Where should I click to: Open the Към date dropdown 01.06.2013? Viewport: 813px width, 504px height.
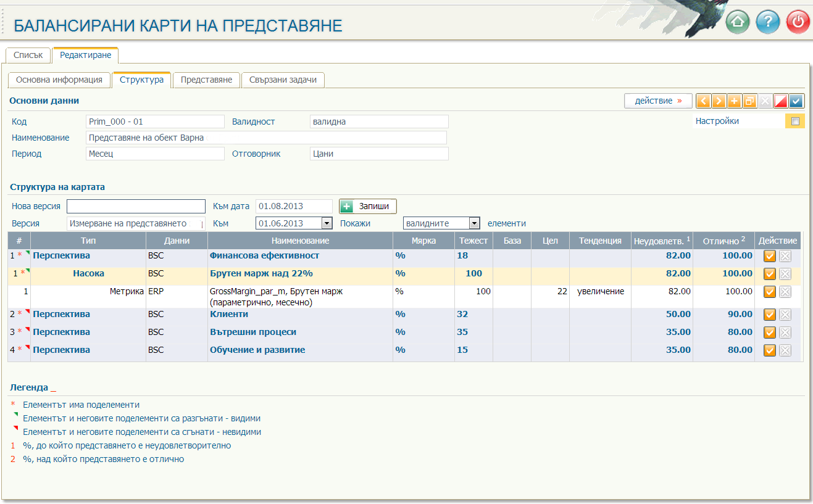coord(327,223)
